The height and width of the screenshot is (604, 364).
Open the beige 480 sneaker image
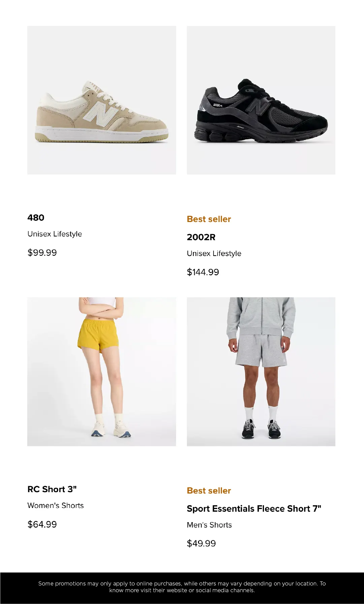pyautogui.click(x=102, y=100)
